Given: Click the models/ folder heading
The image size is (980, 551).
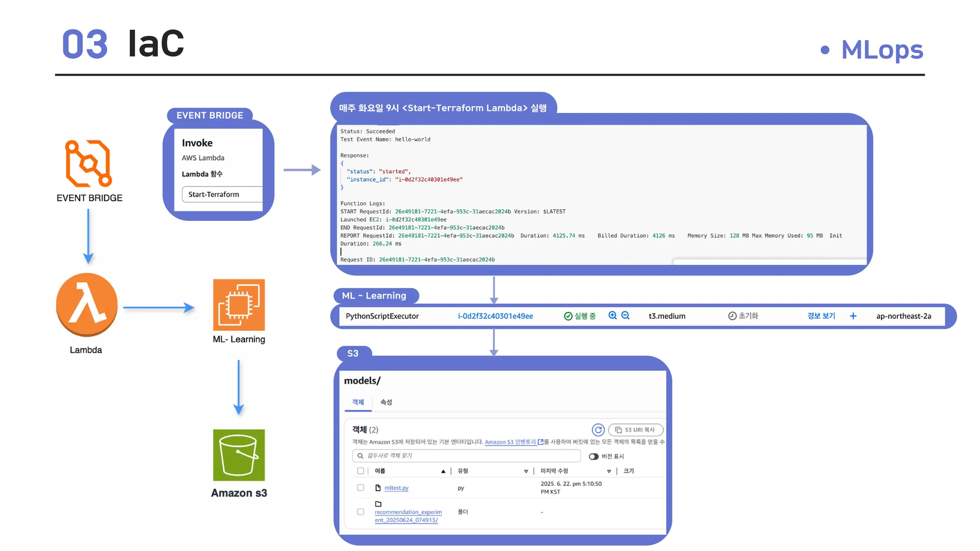Looking at the screenshot, I should pyautogui.click(x=362, y=381).
